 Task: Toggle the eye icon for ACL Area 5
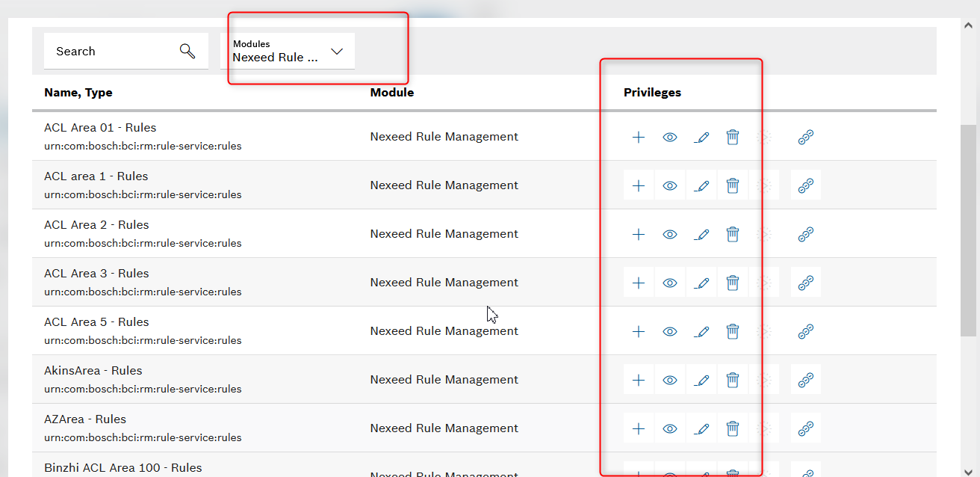pos(669,330)
